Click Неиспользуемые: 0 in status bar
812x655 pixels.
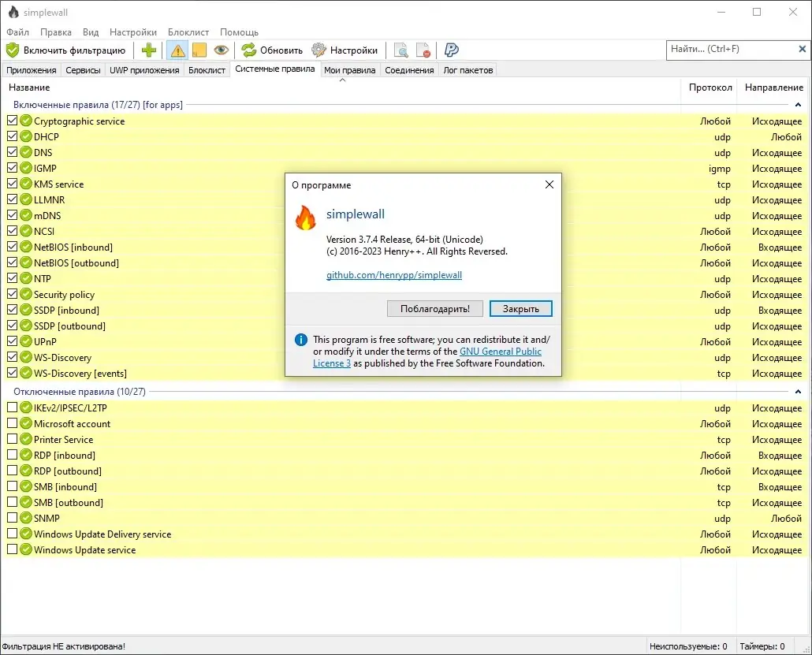(688, 646)
